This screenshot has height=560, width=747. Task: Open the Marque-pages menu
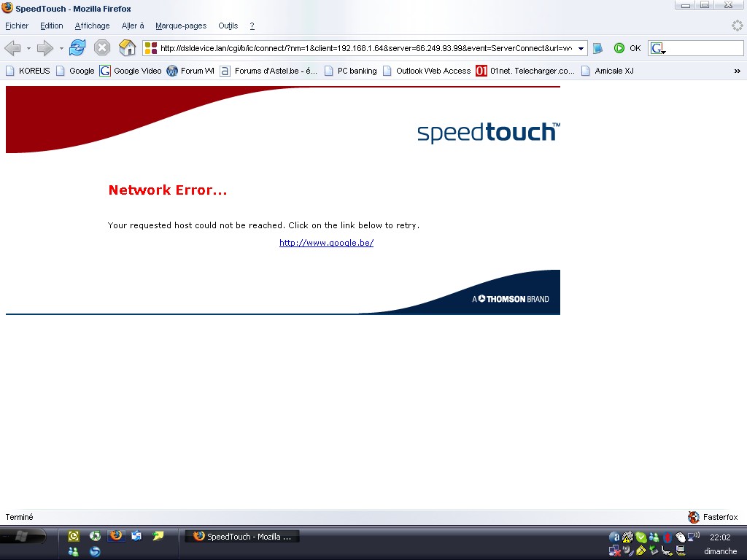click(181, 26)
